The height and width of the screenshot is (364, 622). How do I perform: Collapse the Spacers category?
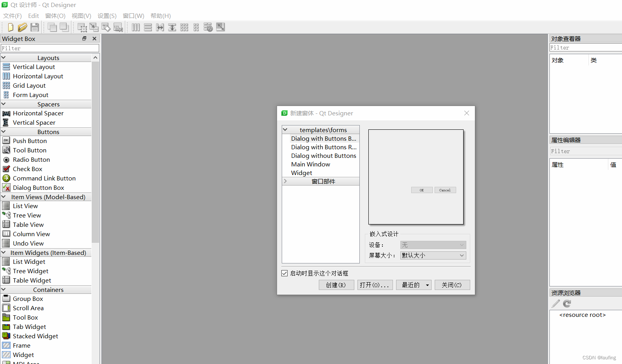tap(4, 104)
